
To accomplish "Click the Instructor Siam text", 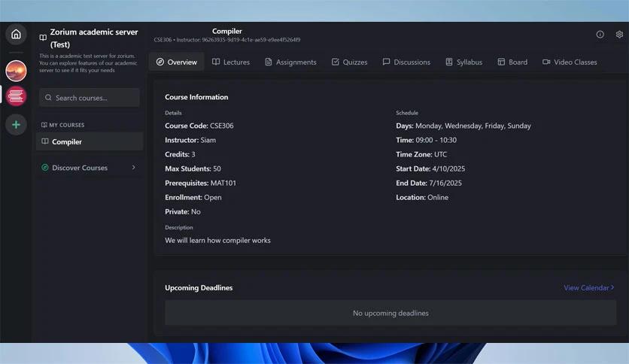I will [x=190, y=141].
